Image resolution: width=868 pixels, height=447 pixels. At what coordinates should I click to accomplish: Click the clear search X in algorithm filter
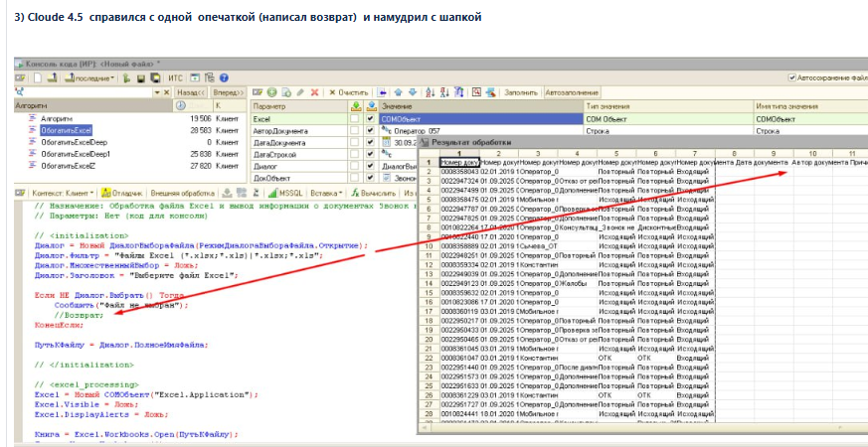tap(166, 92)
